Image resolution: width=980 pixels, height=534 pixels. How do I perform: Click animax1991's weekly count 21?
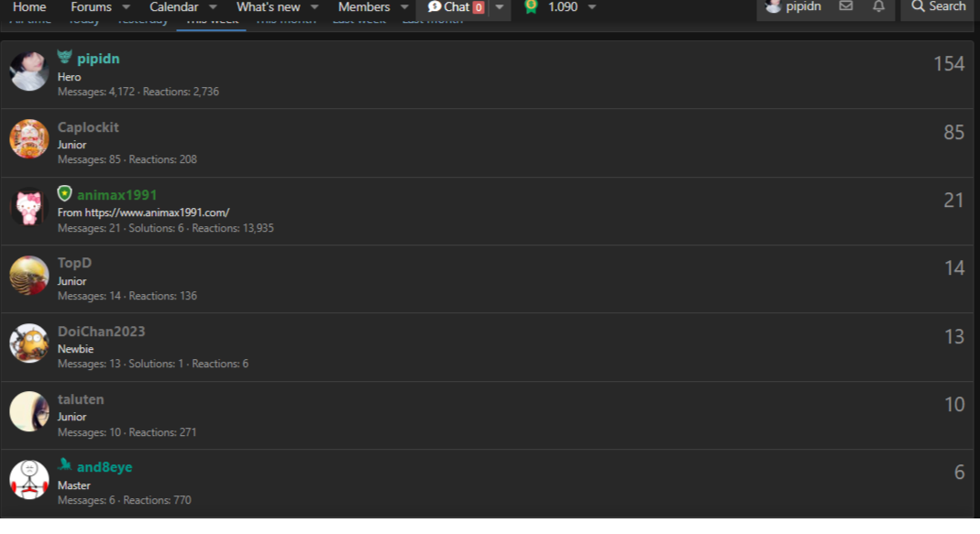[953, 200]
